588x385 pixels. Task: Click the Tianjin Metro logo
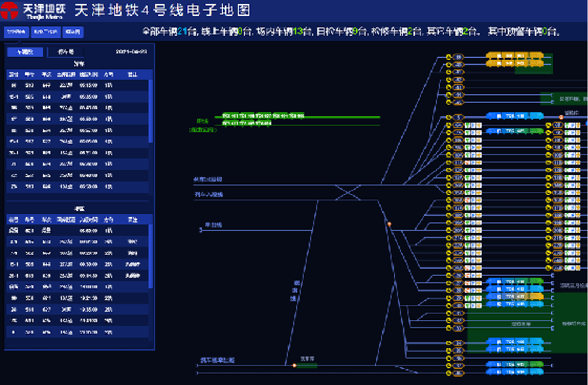[35, 10]
